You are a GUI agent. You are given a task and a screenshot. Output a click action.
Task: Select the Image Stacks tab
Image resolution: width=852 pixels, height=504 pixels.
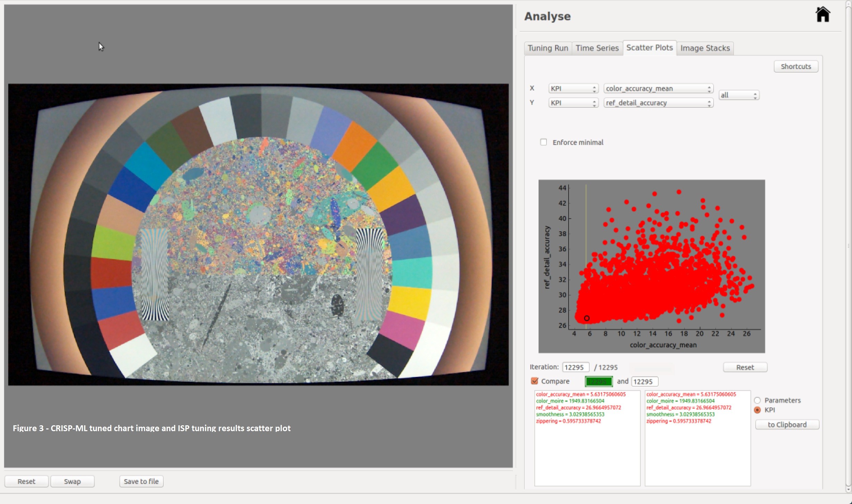[x=705, y=48]
